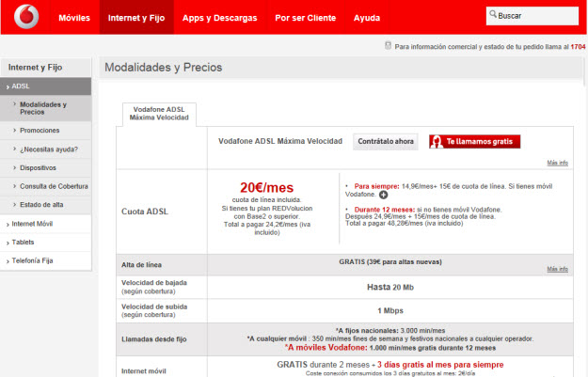The height and width of the screenshot is (377, 588).
Task: Open the Apps y Descargas menu
Action: pos(218,18)
